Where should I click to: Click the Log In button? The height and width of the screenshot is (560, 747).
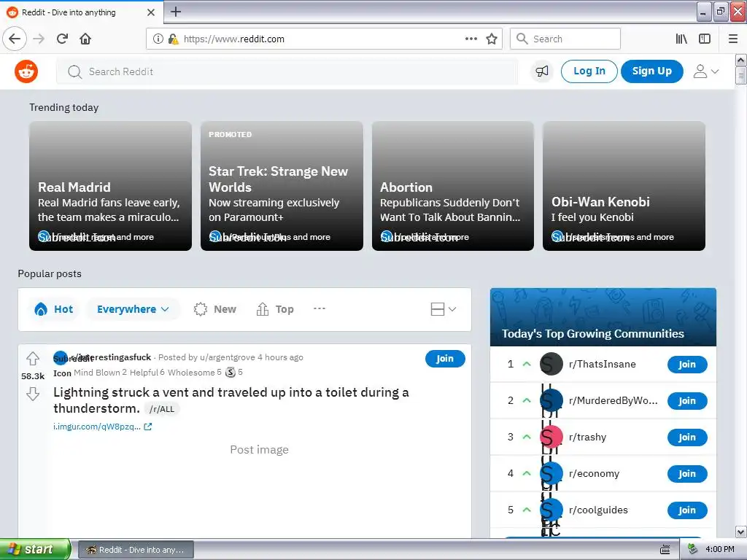pos(589,71)
